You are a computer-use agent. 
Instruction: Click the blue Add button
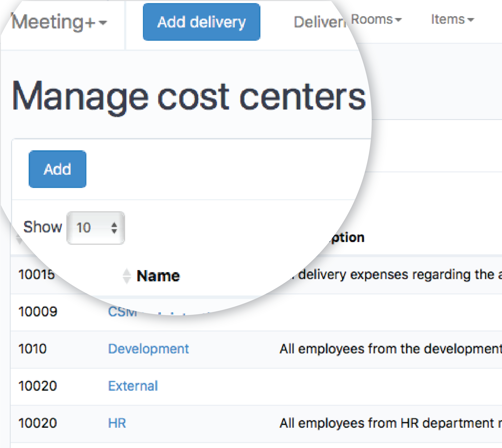pos(58,169)
